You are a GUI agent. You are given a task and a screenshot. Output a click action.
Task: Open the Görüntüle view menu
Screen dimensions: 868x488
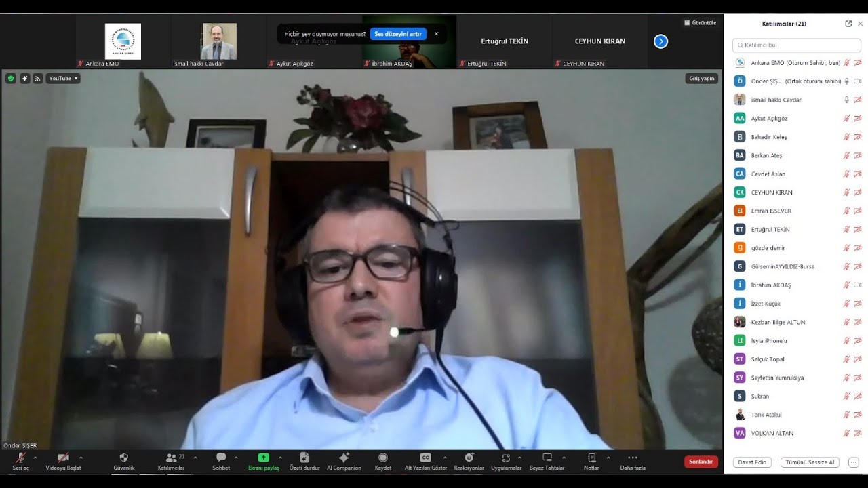[x=700, y=23]
